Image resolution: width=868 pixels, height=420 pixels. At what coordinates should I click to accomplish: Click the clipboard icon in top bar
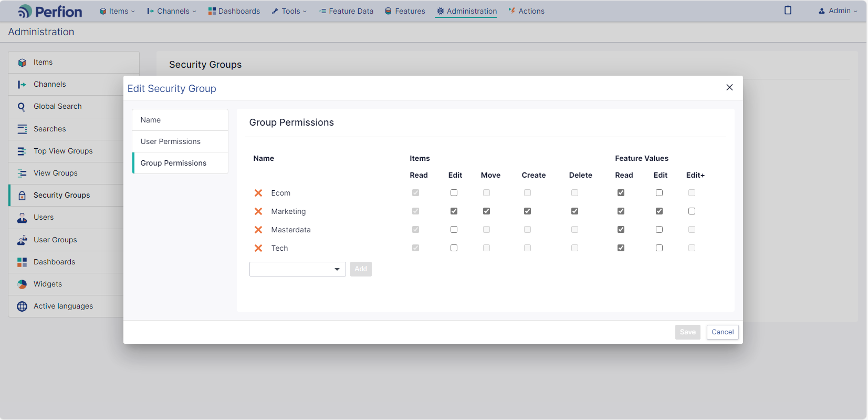click(x=788, y=10)
